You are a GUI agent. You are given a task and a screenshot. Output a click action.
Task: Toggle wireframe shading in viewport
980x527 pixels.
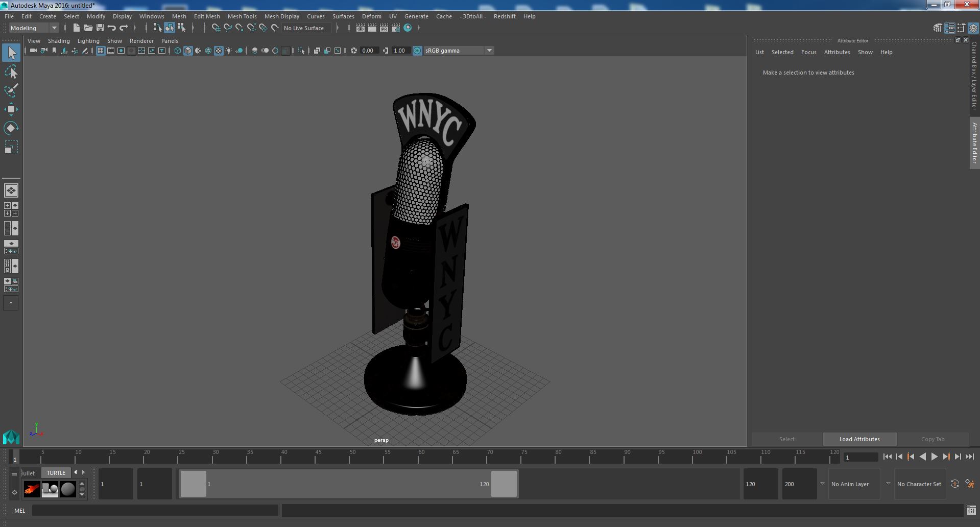click(x=177, y=51)
